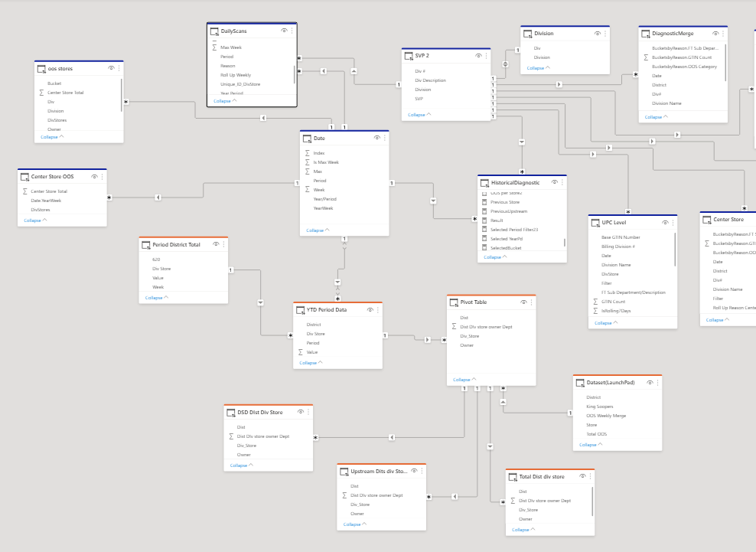Open more options for Date table
Viewport: 756px width, 552px height.
click(385, 138)
